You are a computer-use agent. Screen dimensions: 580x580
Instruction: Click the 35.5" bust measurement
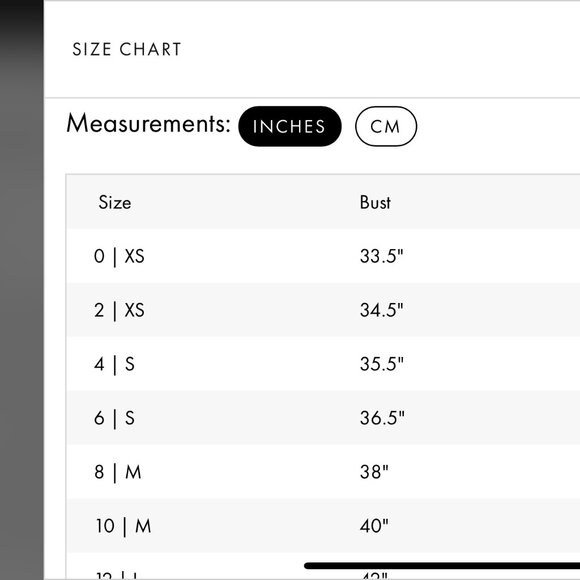[x=381, y=364]
